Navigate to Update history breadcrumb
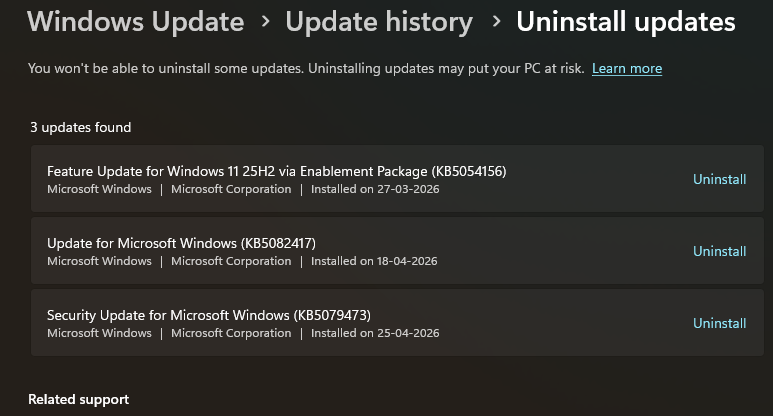This screenshot has width=773, height=416. (379, 22)
